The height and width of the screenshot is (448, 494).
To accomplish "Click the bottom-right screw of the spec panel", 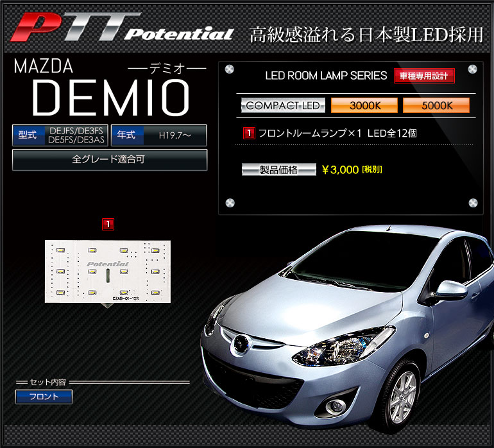I will click(473, 203).
